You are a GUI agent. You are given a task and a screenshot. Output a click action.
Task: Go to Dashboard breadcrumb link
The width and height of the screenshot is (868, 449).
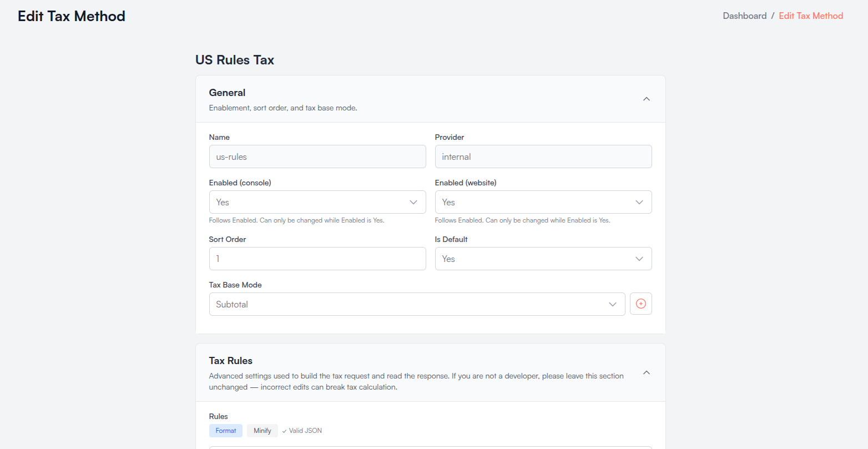point(745,16)
